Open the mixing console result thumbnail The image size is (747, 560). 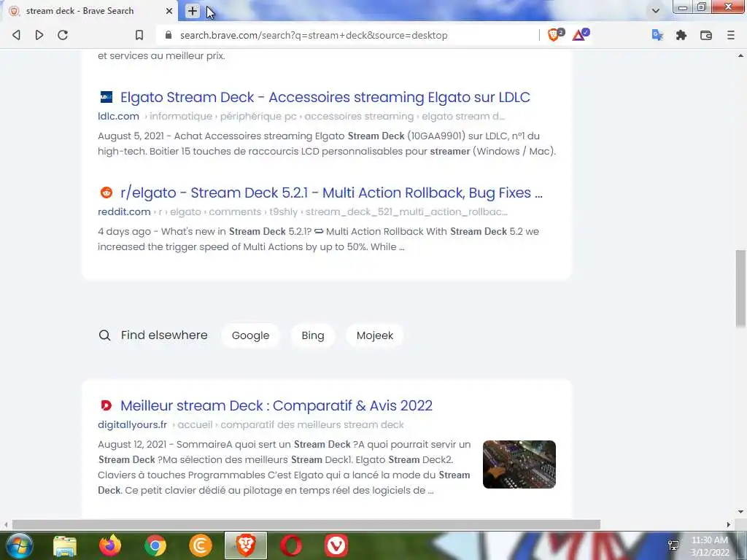pos(519,464)
